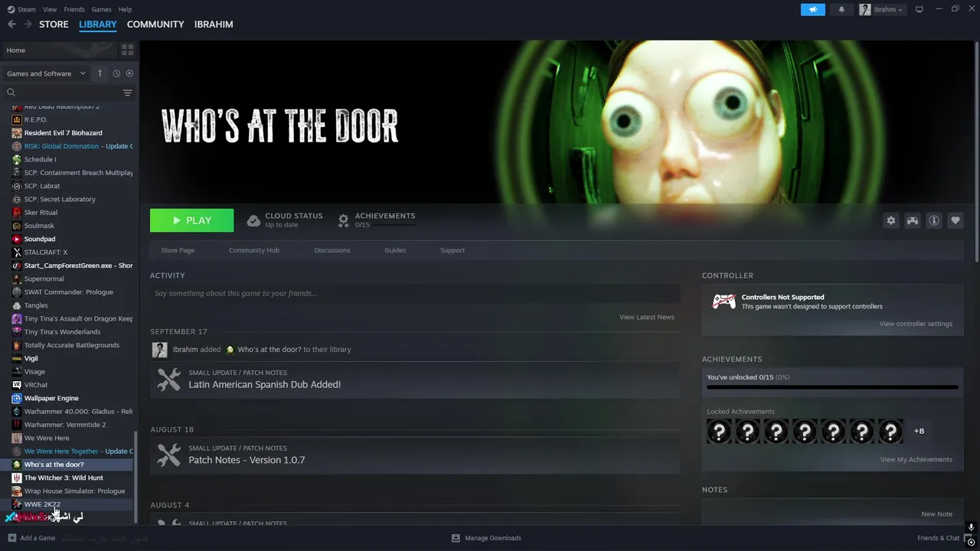Select RISK: Global Domination in library

pyautogui.click(x=67, y=146)
